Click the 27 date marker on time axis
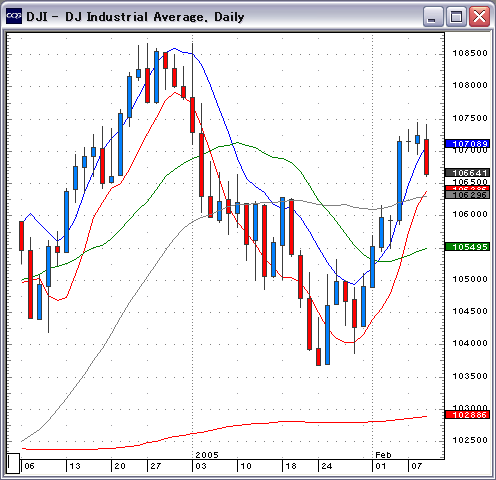 coord(156,466)
